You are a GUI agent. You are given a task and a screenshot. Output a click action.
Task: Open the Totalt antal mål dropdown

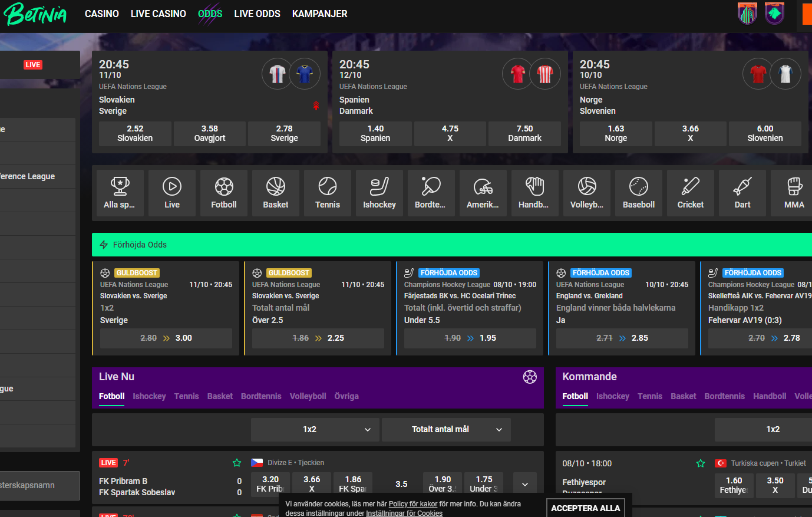pos(446,430)
